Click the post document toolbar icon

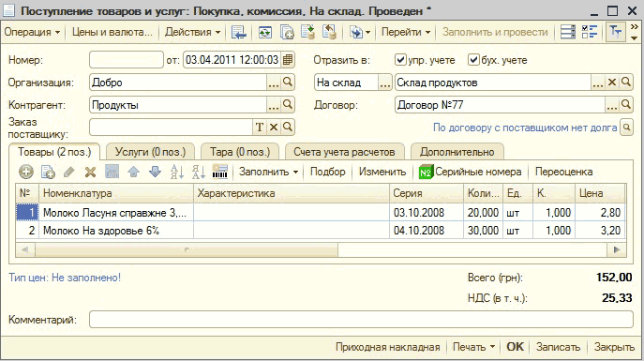click(x=307, y=32)
